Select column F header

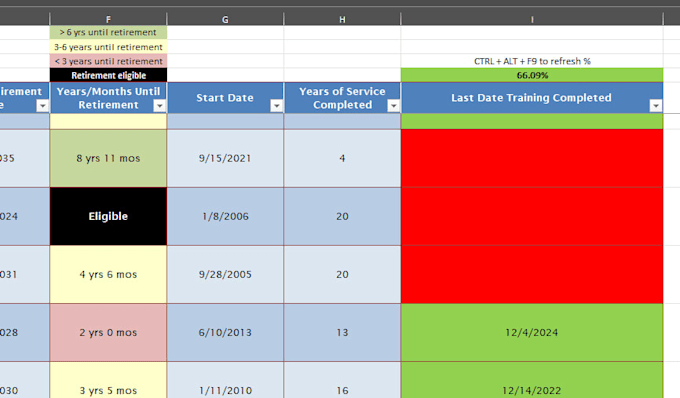click(x=108, y=19)
